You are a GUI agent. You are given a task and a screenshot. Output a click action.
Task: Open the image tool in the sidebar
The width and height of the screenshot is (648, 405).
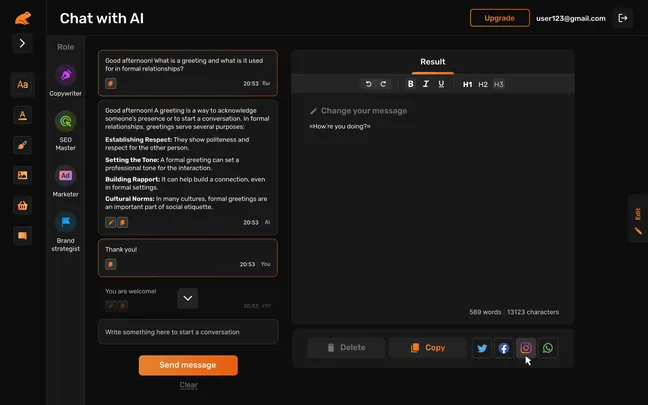pyautogui.click(x=22, y=175)
